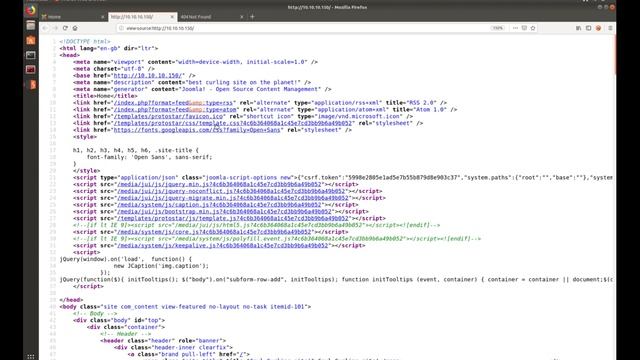The height and width of the screenshot is (360, 640).
Task: Open the templates/protostar/favicon.ico link
Action: [x=168, y=116]
